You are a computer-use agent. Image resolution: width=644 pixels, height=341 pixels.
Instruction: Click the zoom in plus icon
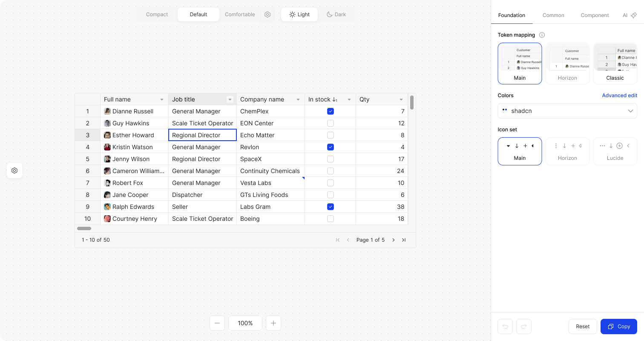(x=273, y=323)
